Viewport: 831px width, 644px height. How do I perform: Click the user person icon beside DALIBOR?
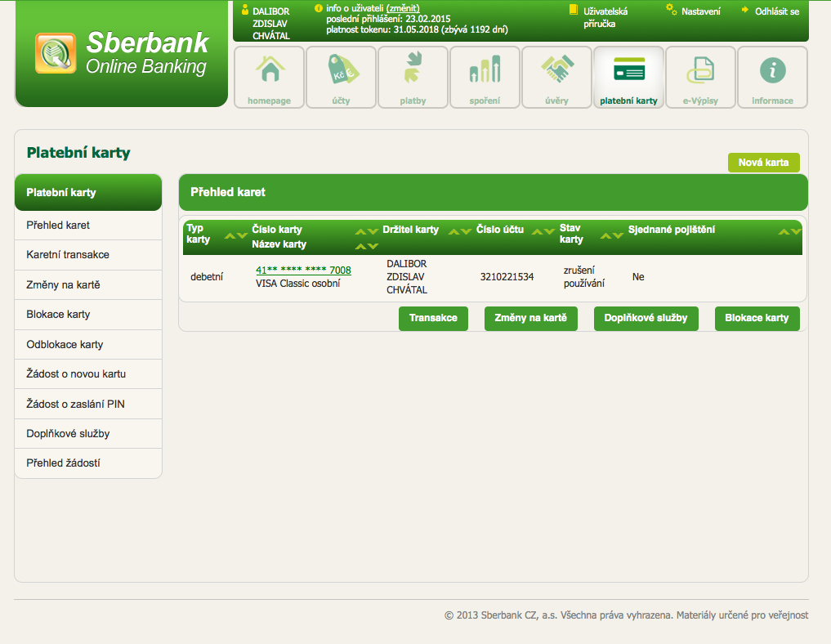[x=245, y=10]
